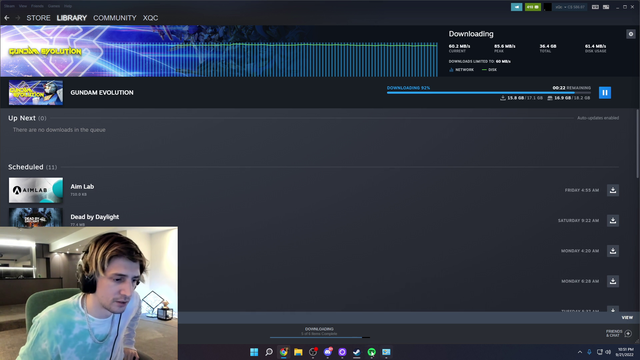This screenshot has height=360, width=640.
Task: Open download settings gear icon
Action: tap(631, 34)
